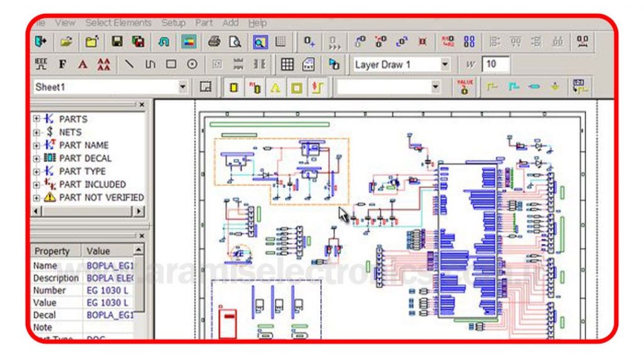644x358 pixels.
Task: Expand the PART INCLUDED tree node
Action: pos(36,184)
